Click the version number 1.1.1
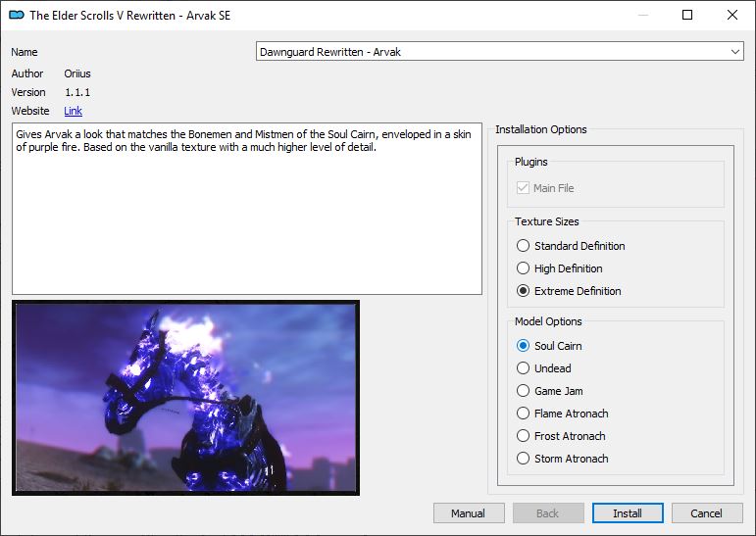Image resolution: width=756 pixels, height=536 pixels. [x=77, y=92]
